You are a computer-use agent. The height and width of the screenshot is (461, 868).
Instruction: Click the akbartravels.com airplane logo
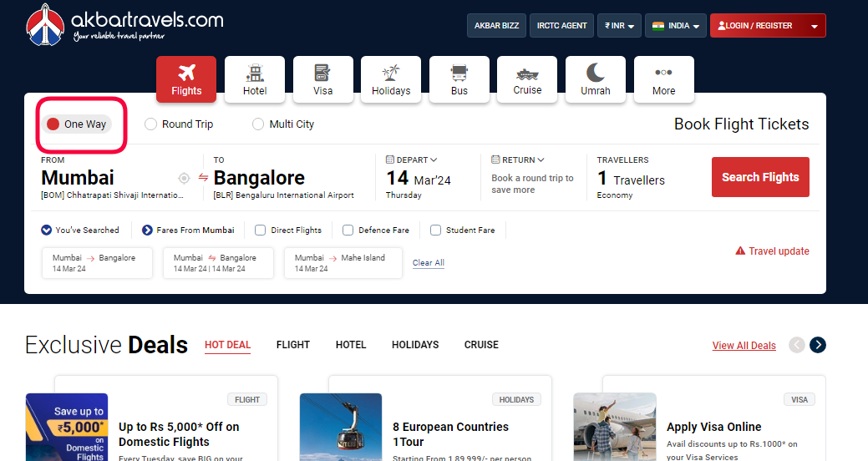click(x=45, y=25)
